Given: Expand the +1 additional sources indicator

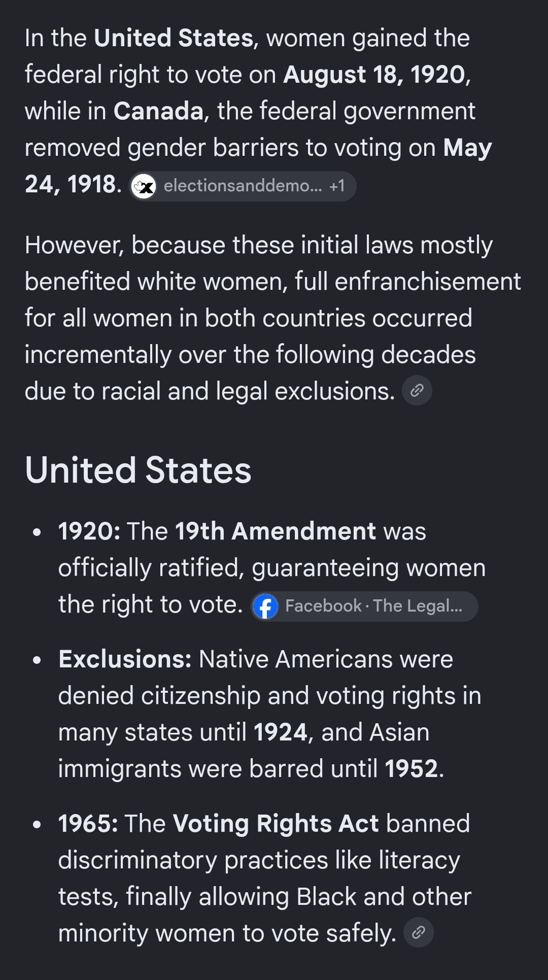Looking at the screenshot, I should 337,186.
